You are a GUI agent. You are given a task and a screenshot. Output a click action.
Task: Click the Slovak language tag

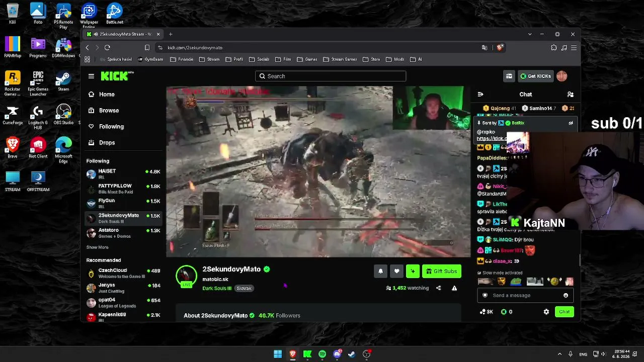click(x=244, y=288)
